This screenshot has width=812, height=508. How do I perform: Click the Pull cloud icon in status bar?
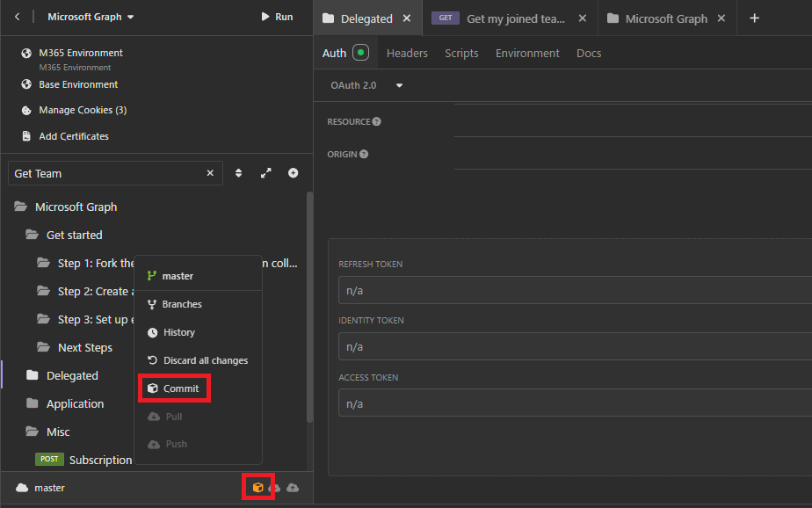click(276, 487)
